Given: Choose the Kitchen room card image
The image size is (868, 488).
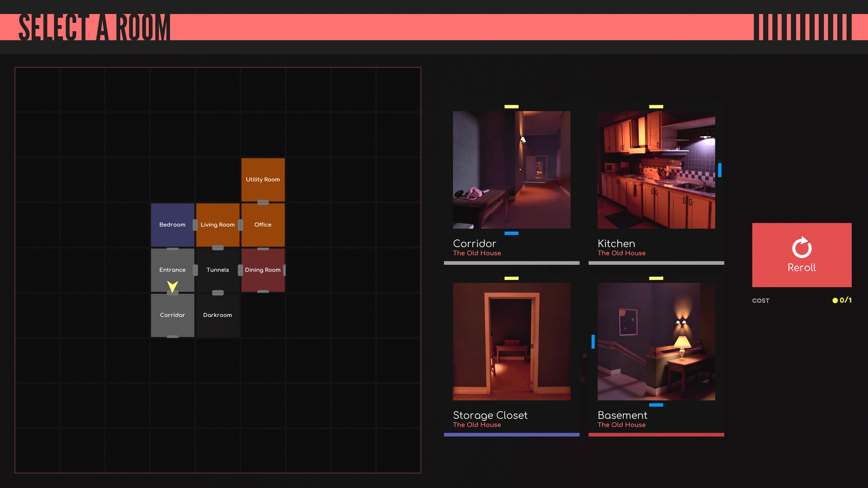Looking at the screenshot, I should pyautogui.click(x=656, y=170).
